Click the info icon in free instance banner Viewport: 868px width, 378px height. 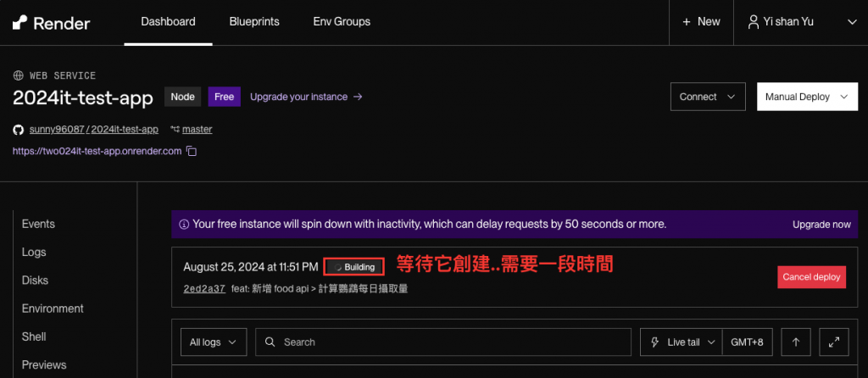pyautogui.click(x=184, y=225)
